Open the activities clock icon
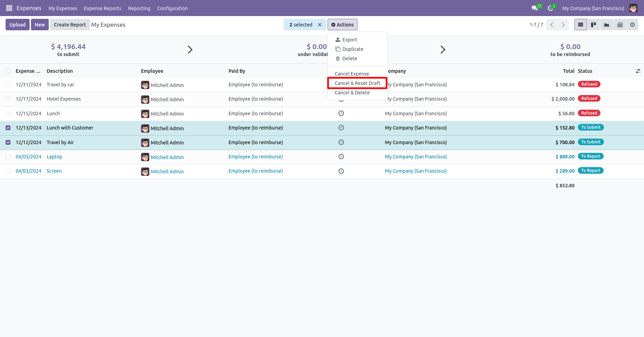 pyautogui.click(x=551, y=8)
